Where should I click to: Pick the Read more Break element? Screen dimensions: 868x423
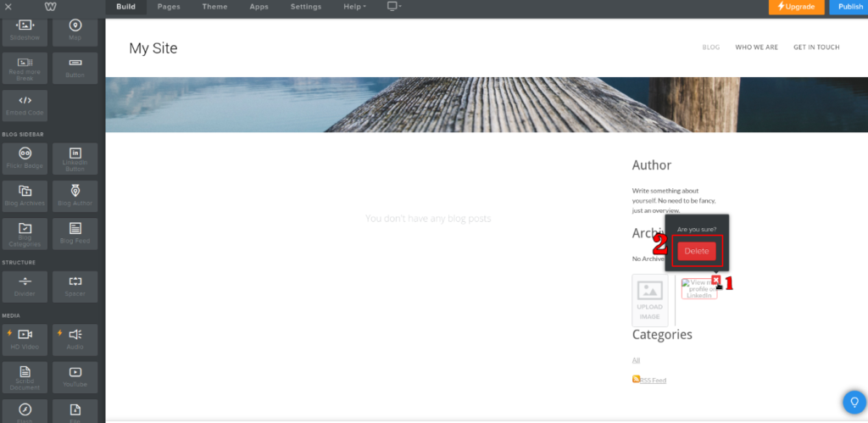click(25, 68)
